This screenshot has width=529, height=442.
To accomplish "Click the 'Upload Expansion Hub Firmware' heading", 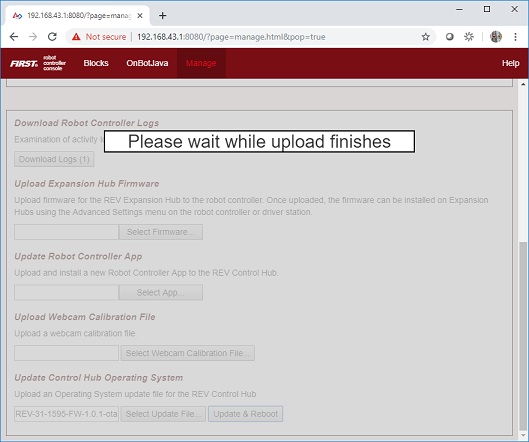I will click(87, 184).
